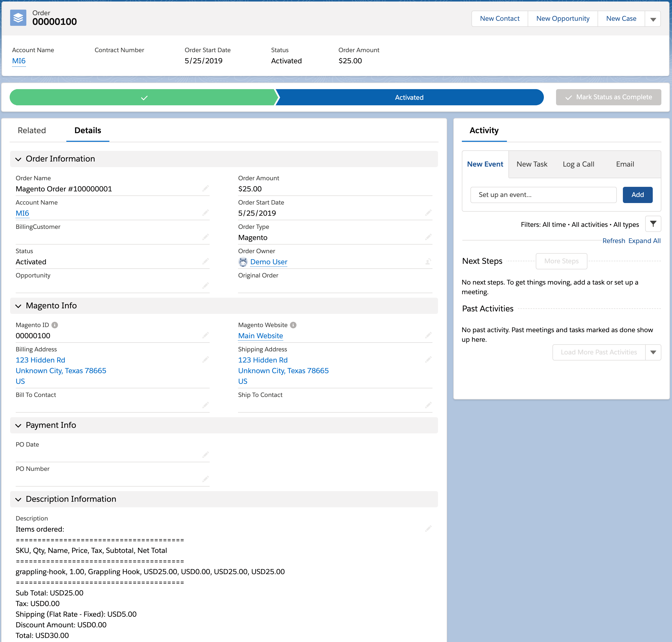This screenshot has height=642, width=672.
Task: Click the info icon next to Magento Website
Action: coord(293,325)
